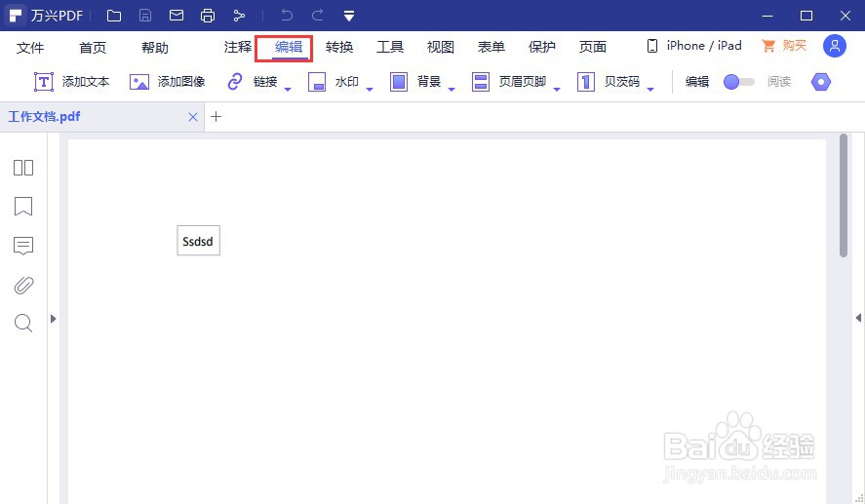The width and height of the screenshot is (865, 504).
Task: Click the iPhone / iPad link
Action: point(694,46)
